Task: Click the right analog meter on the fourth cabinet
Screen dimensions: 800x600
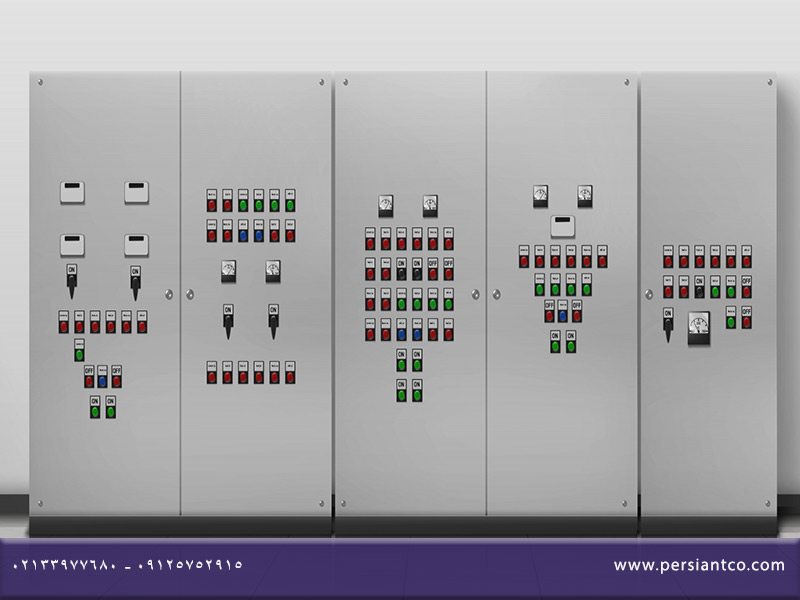Action: pyautogui.click(x=585, y=196)
